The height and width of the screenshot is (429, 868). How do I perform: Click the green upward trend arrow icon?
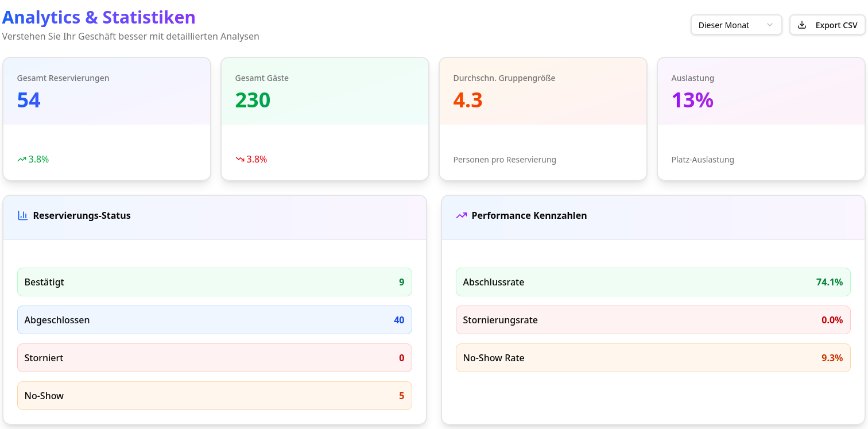(22, 160)
